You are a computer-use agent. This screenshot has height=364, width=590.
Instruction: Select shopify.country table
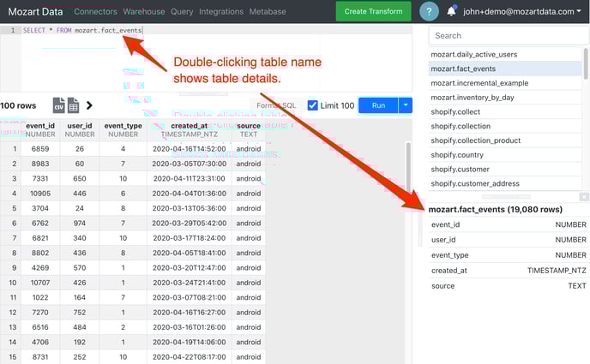click(505, 155)
